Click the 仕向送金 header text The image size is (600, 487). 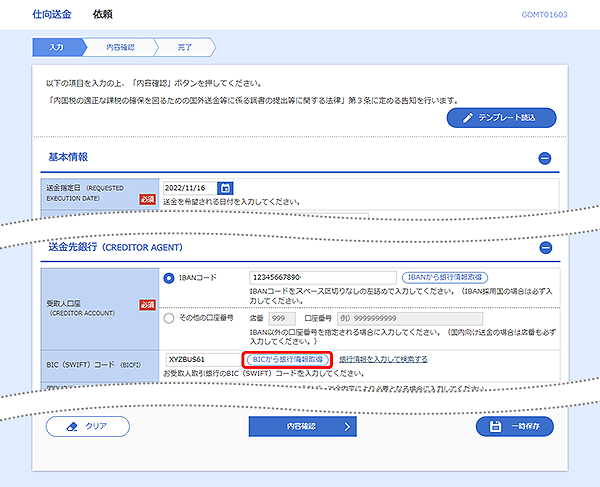pos(52,15)
